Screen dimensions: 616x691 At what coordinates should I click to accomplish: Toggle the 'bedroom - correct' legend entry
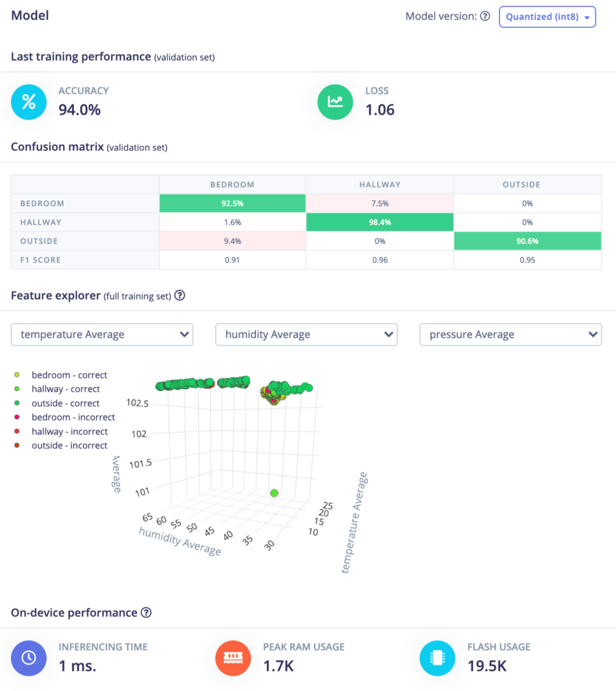tap(61, 375)
